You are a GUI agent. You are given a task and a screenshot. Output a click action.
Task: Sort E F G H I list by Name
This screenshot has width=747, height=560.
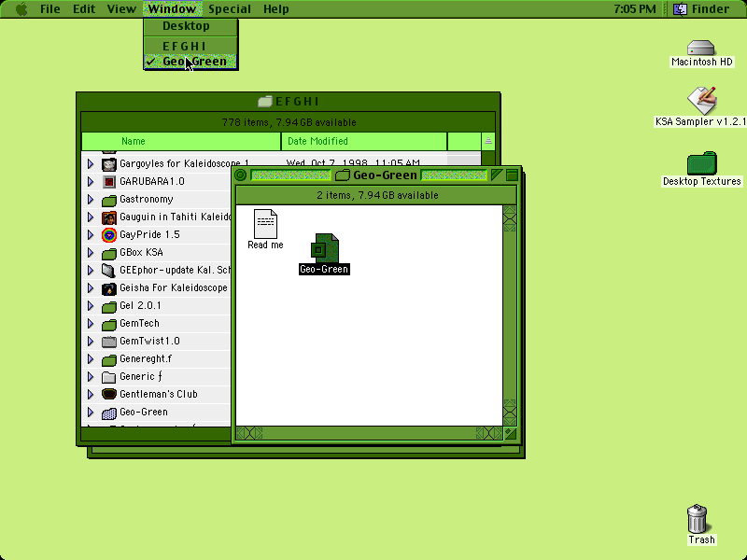(181, 142)
